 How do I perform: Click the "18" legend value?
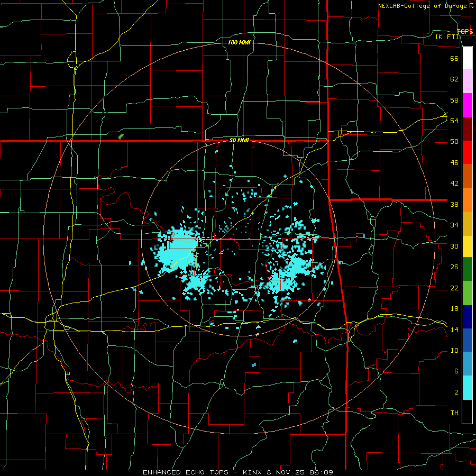click(x=454, y=309)
